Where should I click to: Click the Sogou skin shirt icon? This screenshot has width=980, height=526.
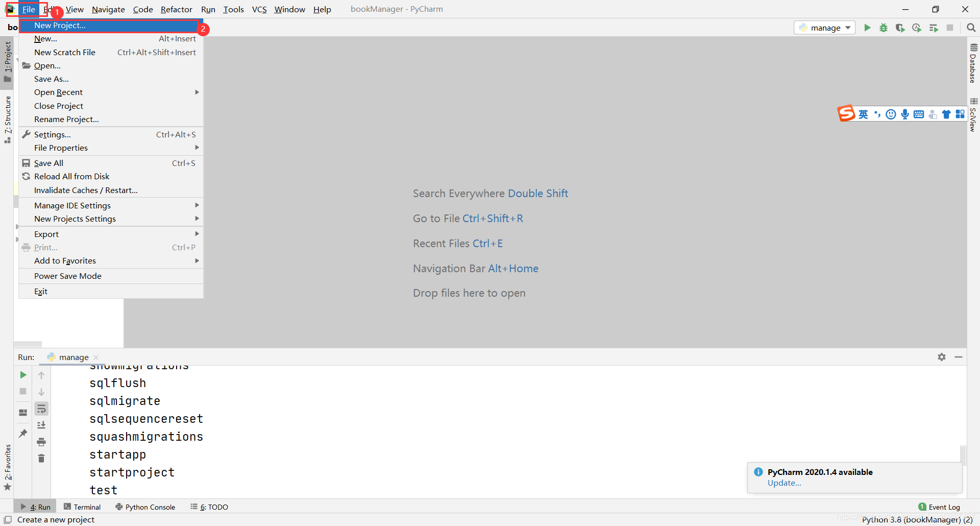click(946, 114)
